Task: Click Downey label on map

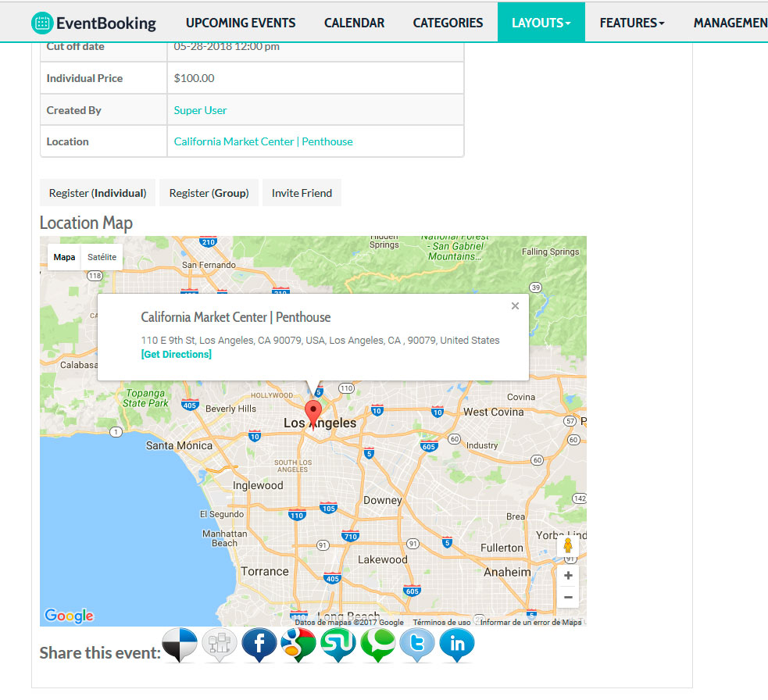Action: [383, 500]
